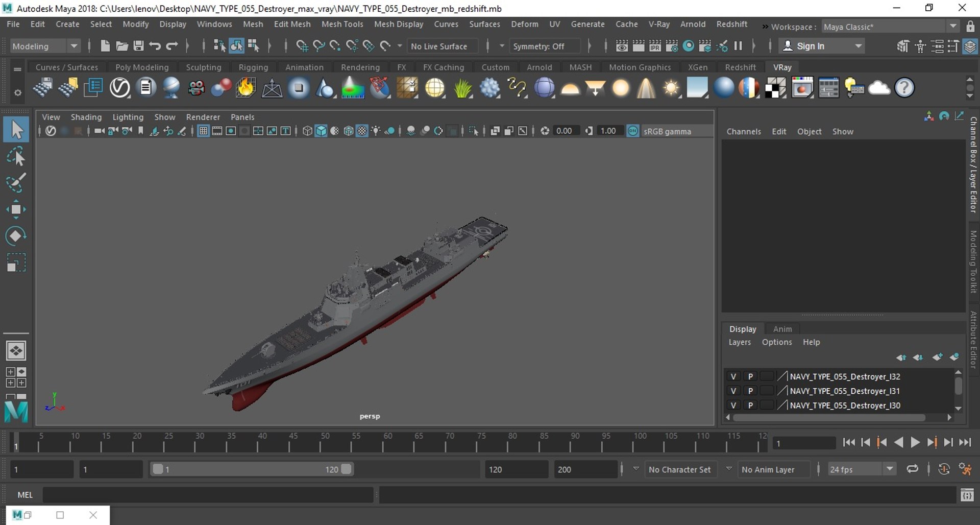Redo the last action
This screenshot has width=980, height=525.
(172, 46)
